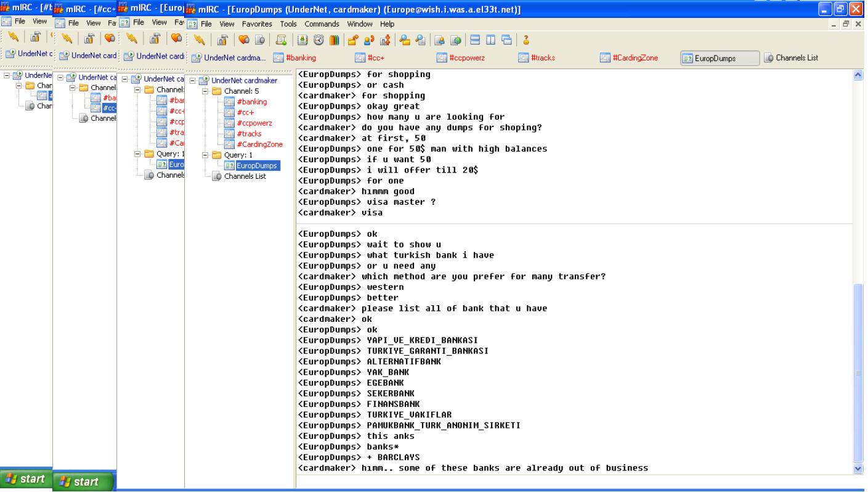Switch to #cc+ switchbar button
868x492 pixels.
pos(392,58)
